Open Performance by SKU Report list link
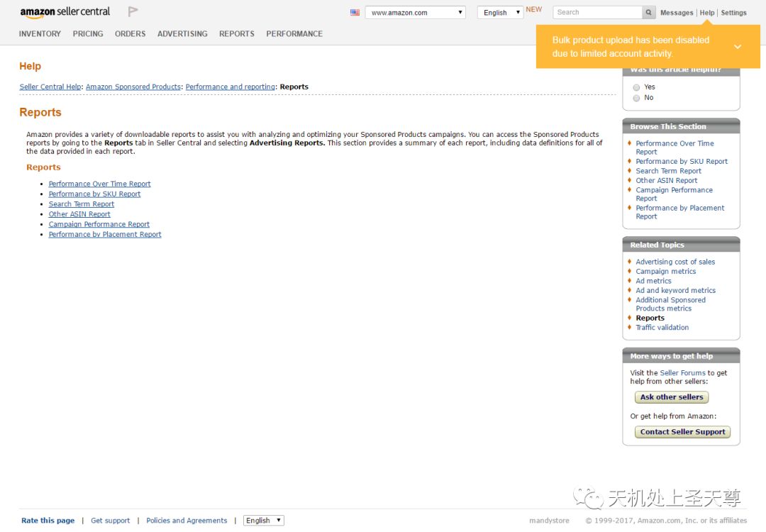The image size is (766, 532). (94, 194)
